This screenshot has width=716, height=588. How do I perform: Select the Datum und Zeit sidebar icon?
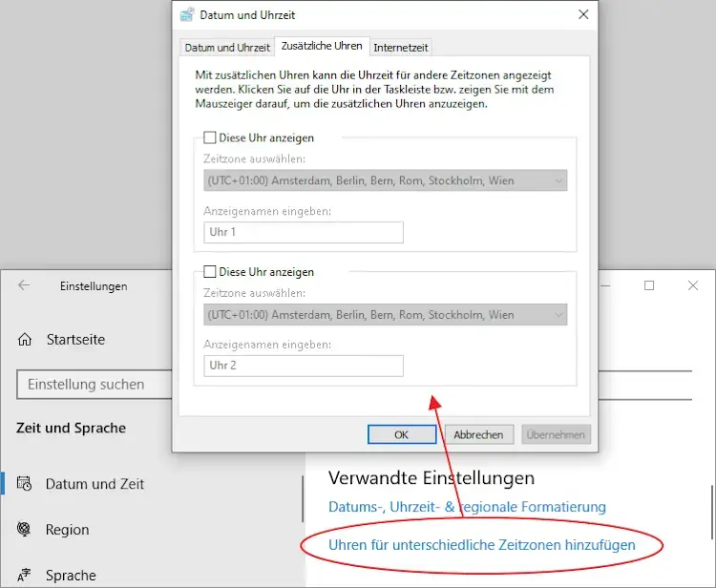click(25, 484)
